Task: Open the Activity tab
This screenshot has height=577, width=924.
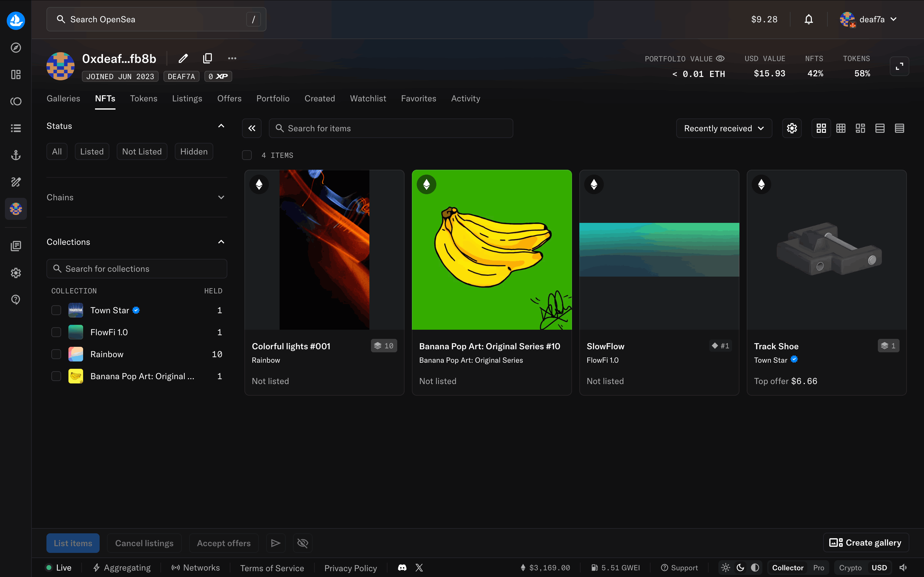Action: pyautogui.click(x=465, y=98)
